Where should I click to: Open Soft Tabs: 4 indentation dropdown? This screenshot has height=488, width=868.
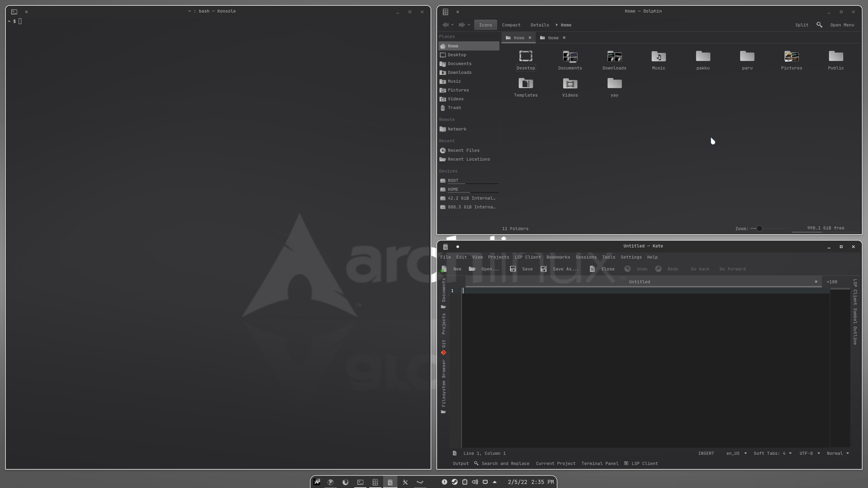772,453
